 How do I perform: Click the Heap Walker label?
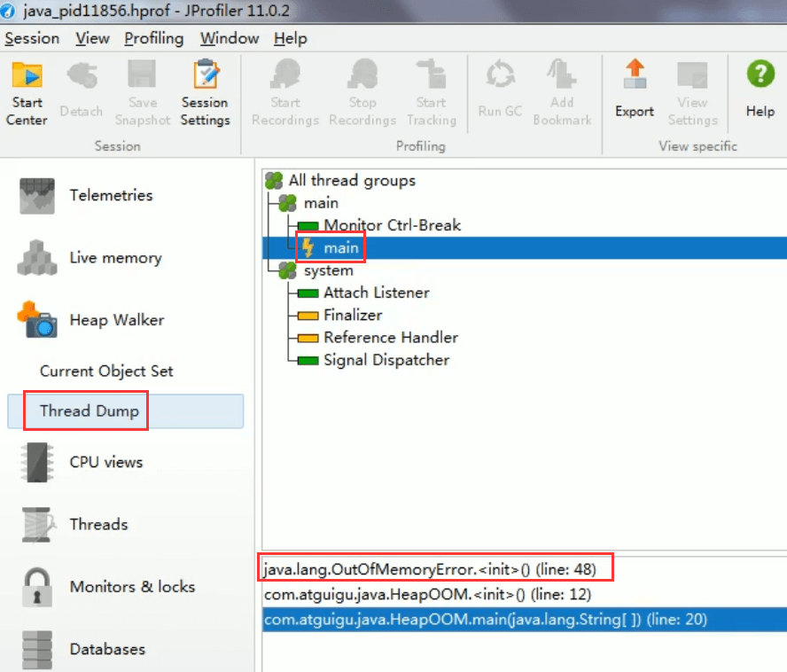[116, 320]
